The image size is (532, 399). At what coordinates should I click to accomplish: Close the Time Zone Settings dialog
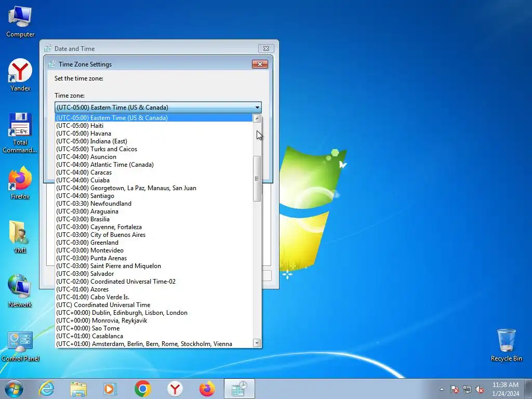tap(260, 64)
